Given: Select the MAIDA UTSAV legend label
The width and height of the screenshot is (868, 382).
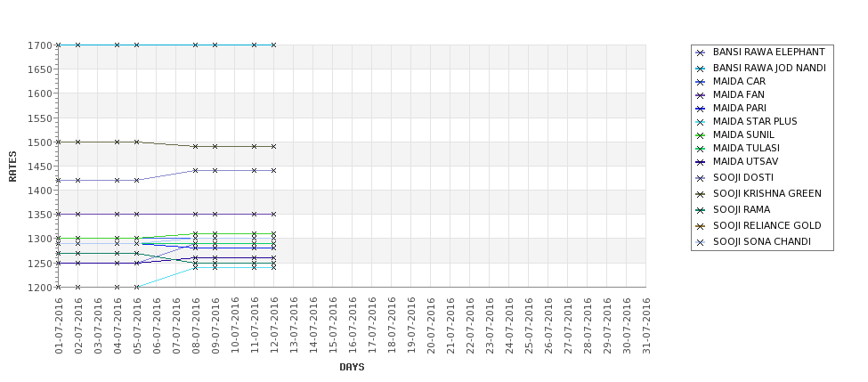Looking at the screenshot, I should coord(745,162).
